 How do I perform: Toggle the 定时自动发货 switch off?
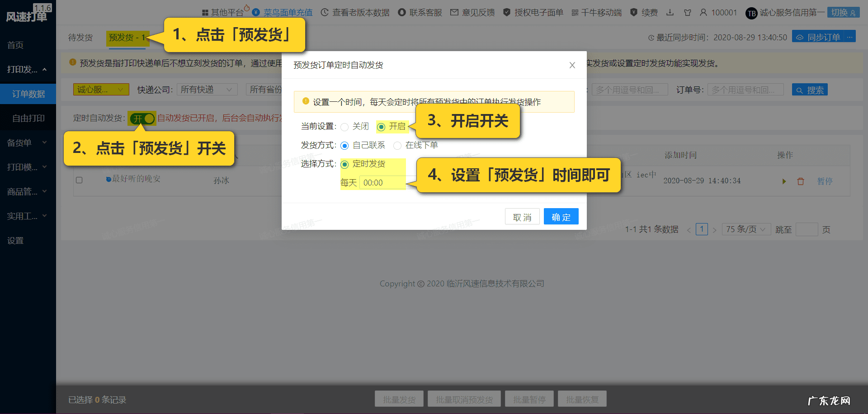click(142, 119)
